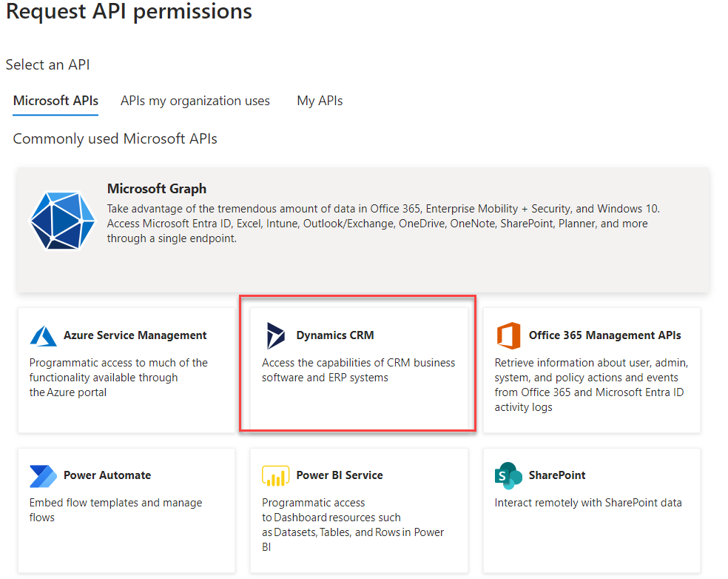
Task: Click the SharePoint logo icon
Action: coord(508,476)
